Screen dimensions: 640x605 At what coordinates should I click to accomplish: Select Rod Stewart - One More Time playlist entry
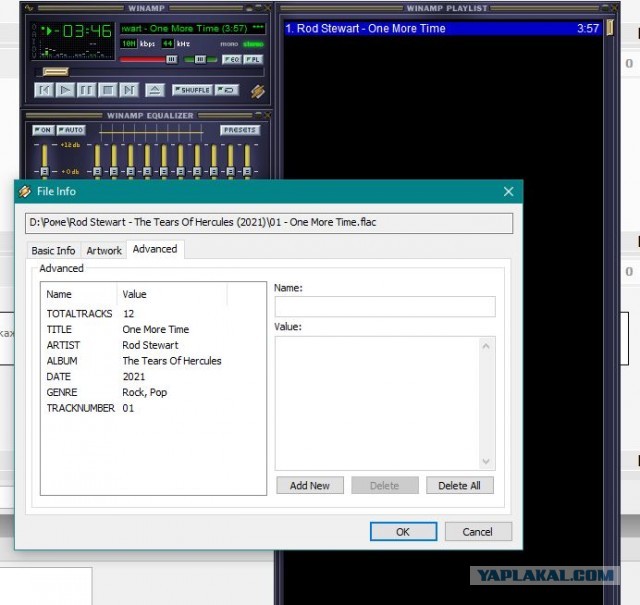(x=442, y=29)
